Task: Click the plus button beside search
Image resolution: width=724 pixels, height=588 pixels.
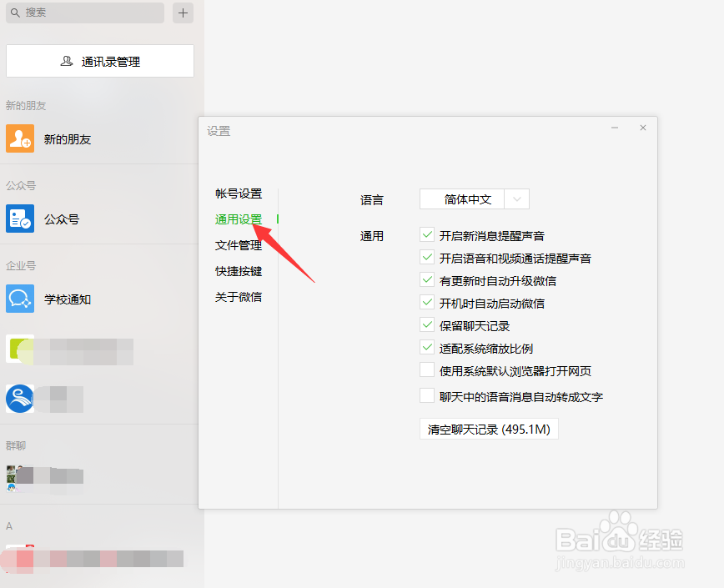Action: 183,13
